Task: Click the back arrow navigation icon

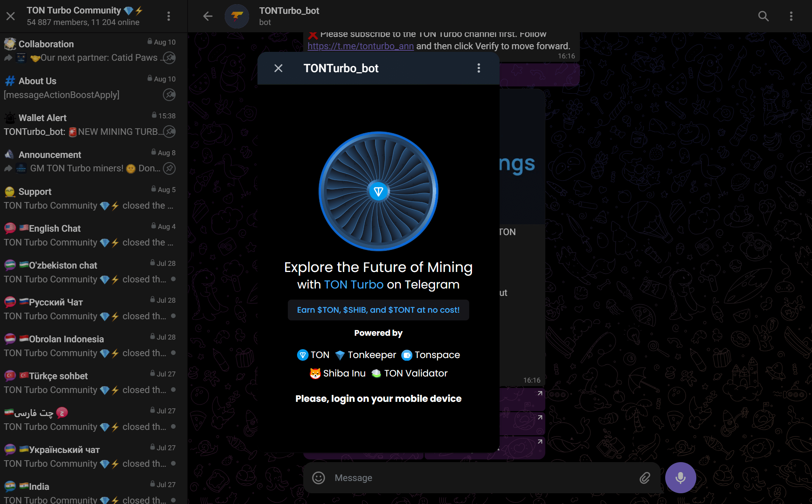Action: point(208,16)
